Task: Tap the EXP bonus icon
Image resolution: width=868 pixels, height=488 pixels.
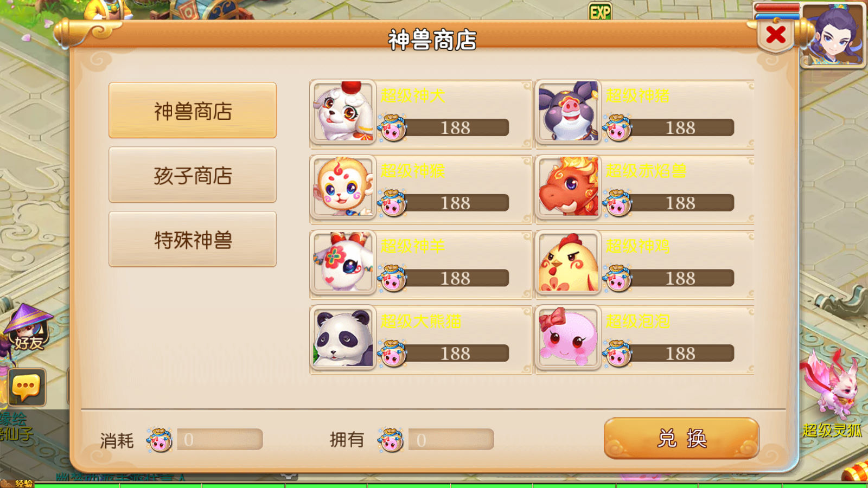Action: pos(600,11)
